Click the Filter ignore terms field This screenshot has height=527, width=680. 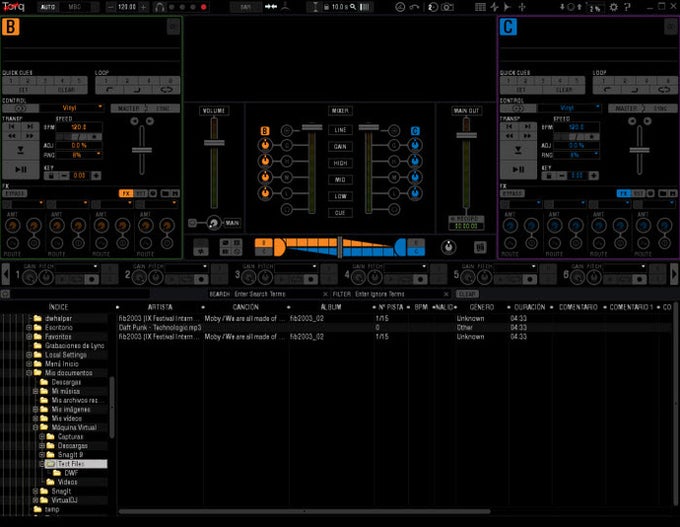pos(398,294)
